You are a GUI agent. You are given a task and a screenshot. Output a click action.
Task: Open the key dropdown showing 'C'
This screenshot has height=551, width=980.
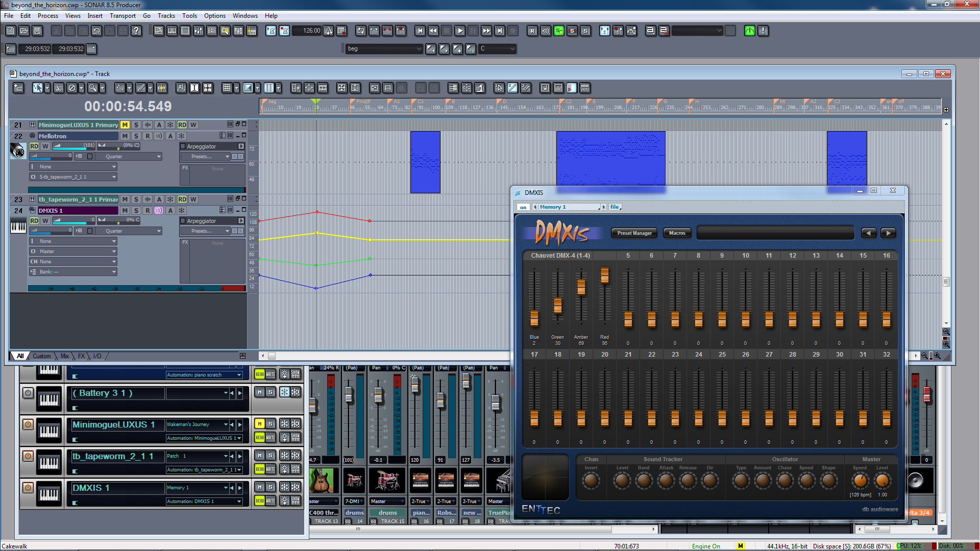[x=497, y=48]
